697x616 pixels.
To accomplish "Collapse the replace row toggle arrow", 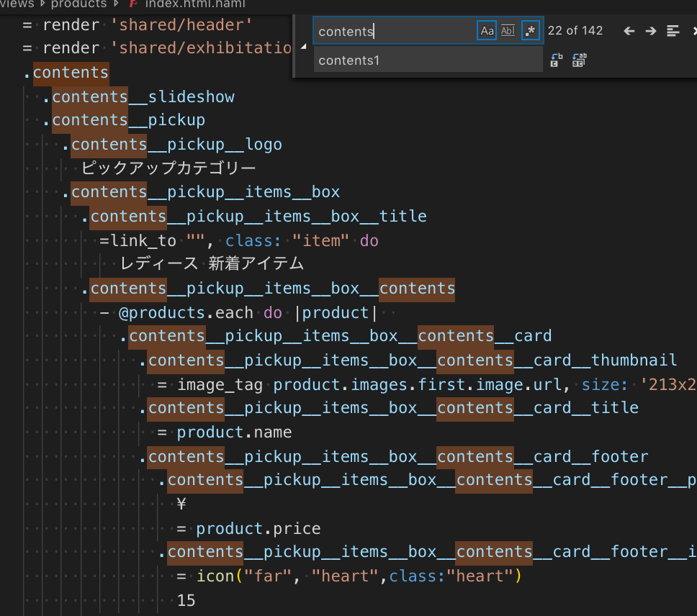I will [304, 46].
